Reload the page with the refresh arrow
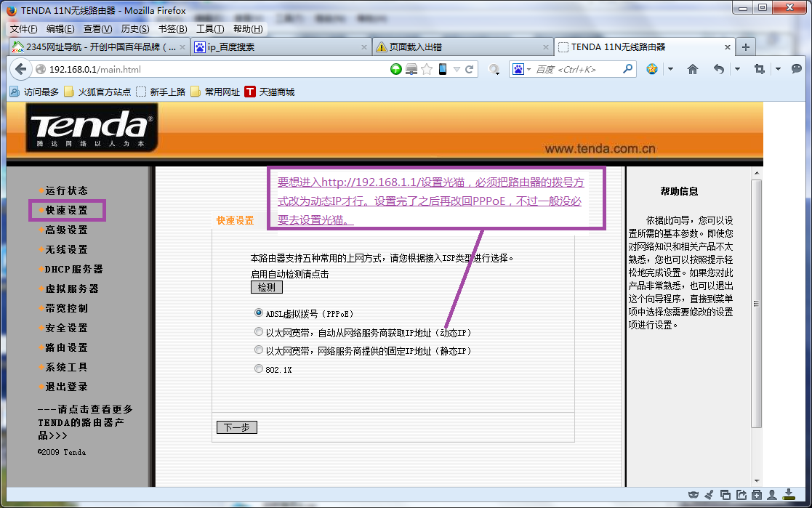This screenshot has height=508, width=812. pyautogui.click(x=470, y=69)
